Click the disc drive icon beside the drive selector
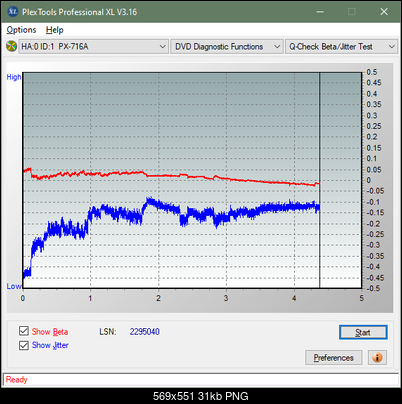Viewport: 402px width, 404px height. tap(11, 46)
